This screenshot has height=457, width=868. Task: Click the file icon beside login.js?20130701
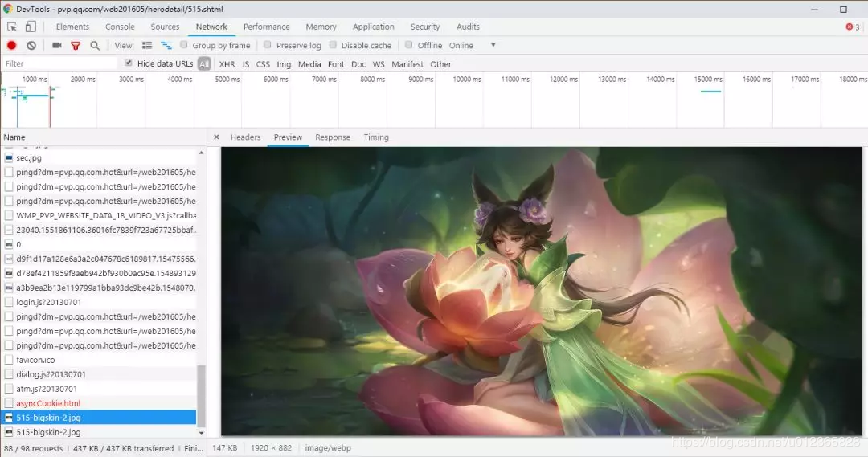pyautogui.click(x=9, y=302)
